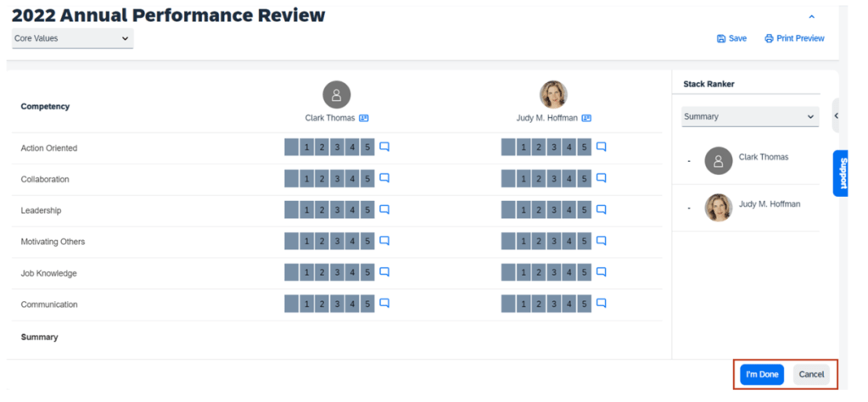
Task: Collapse the Stack Ranker side panel arrow
Action: point(836,115)
